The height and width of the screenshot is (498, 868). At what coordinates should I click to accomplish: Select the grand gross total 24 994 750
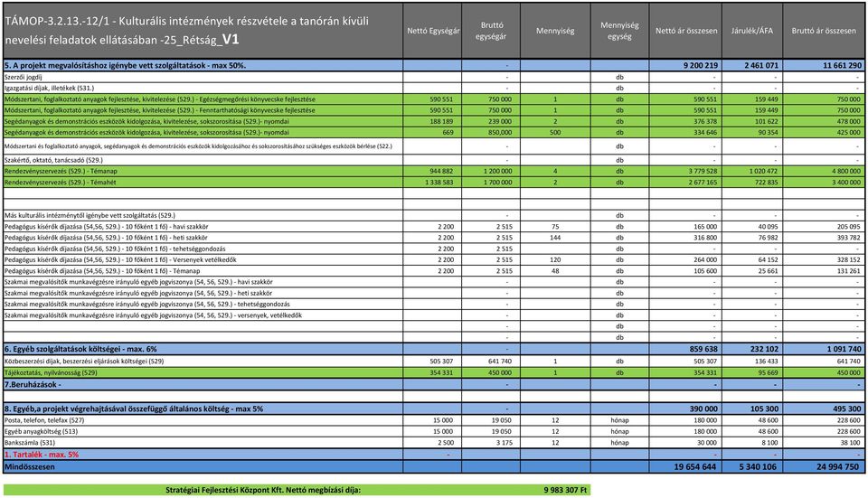[837, 467]
